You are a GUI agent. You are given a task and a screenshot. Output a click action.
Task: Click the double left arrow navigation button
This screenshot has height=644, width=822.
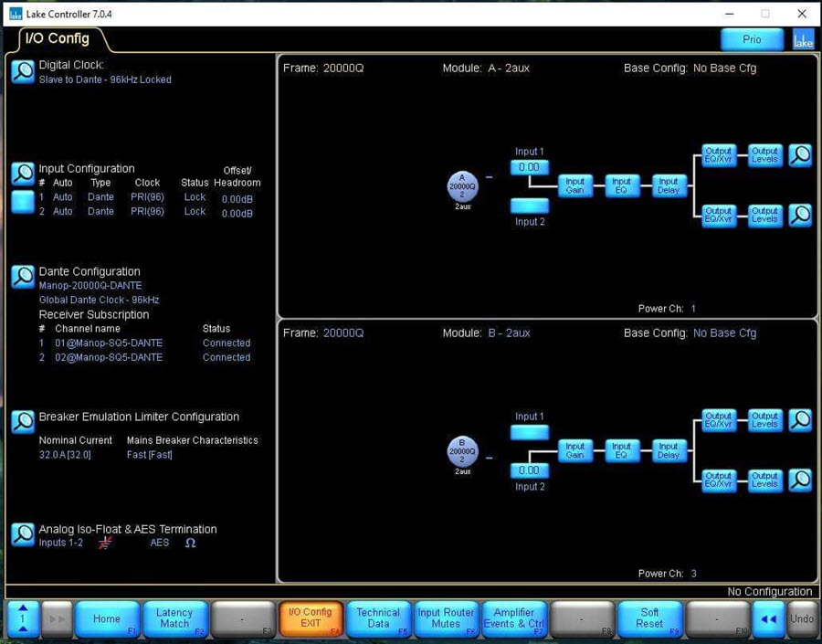click(768, 619)
